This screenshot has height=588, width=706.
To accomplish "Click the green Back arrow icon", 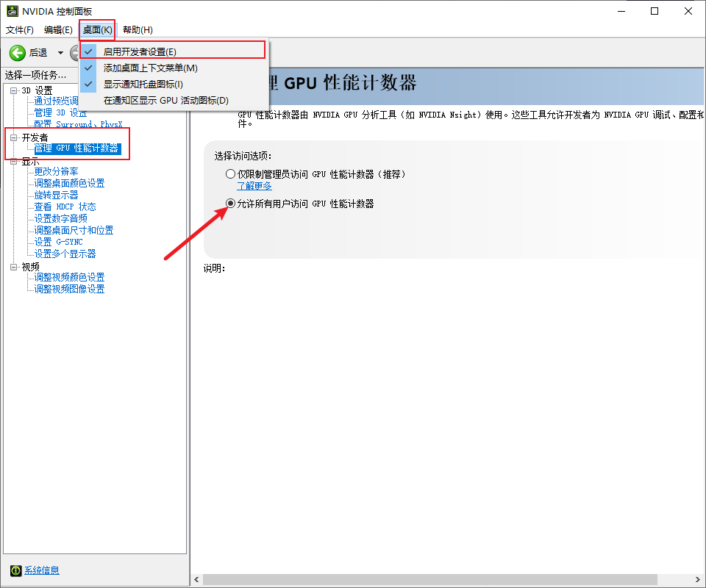I will coord(18,53).
